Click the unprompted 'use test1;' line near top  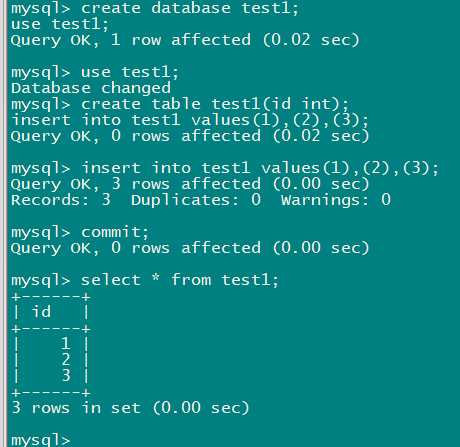coord(60,24)
